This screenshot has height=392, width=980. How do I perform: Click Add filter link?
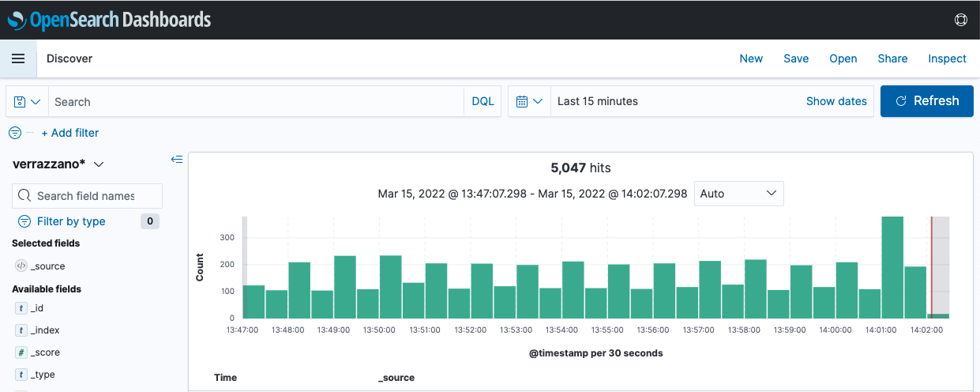coord(70,133)
